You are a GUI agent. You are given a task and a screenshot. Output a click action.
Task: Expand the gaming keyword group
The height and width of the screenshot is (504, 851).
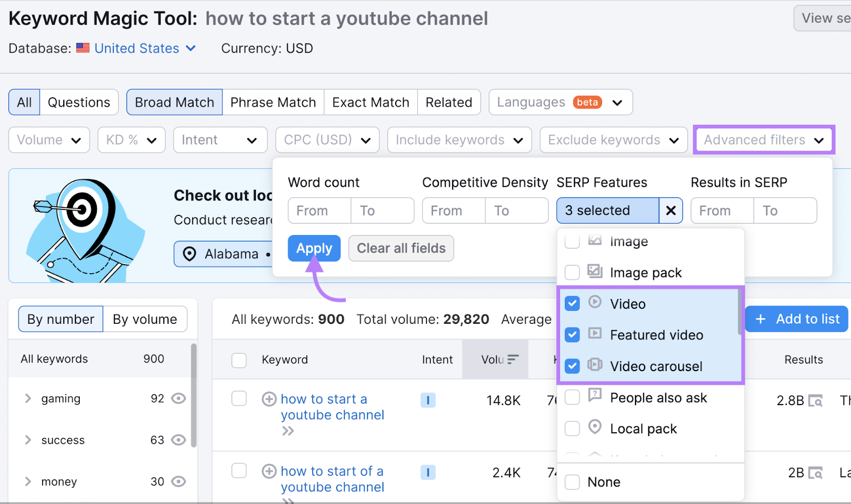28,398
